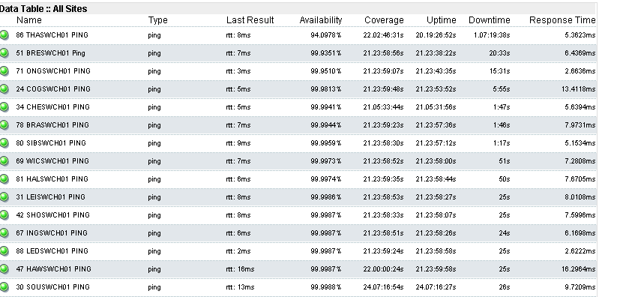Click ping type of THASWCH01 row
The width and height of the screenshot is (644, 297).
tap(154, 35)
